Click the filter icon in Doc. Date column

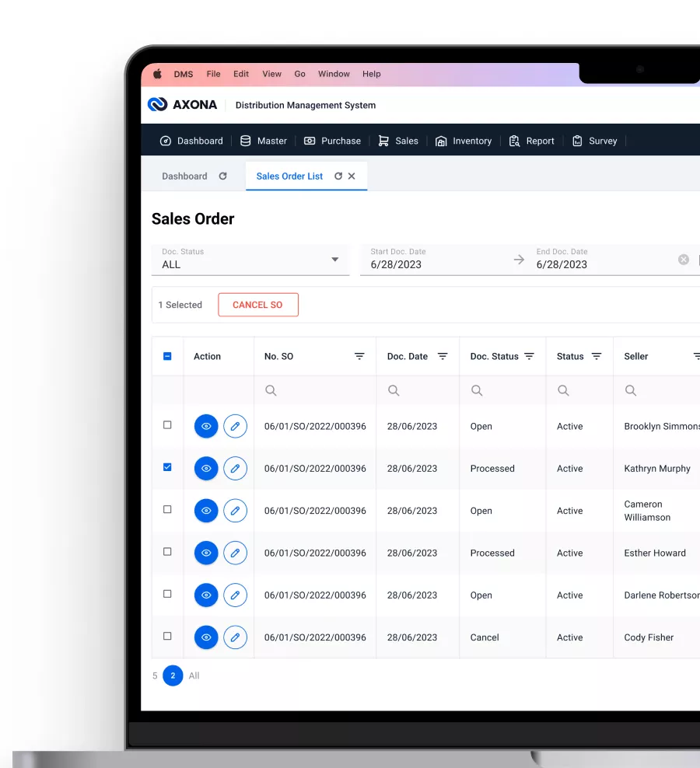coord(443,357)
